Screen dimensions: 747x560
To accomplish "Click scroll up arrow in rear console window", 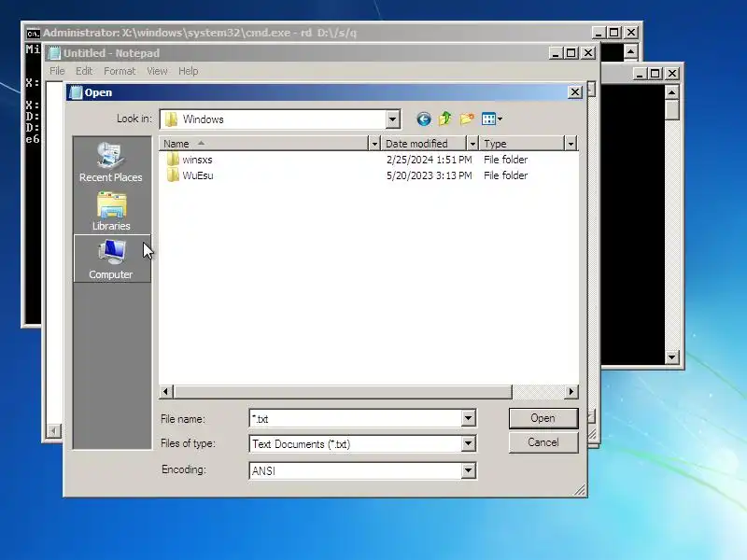I will [x=671, y=91].
